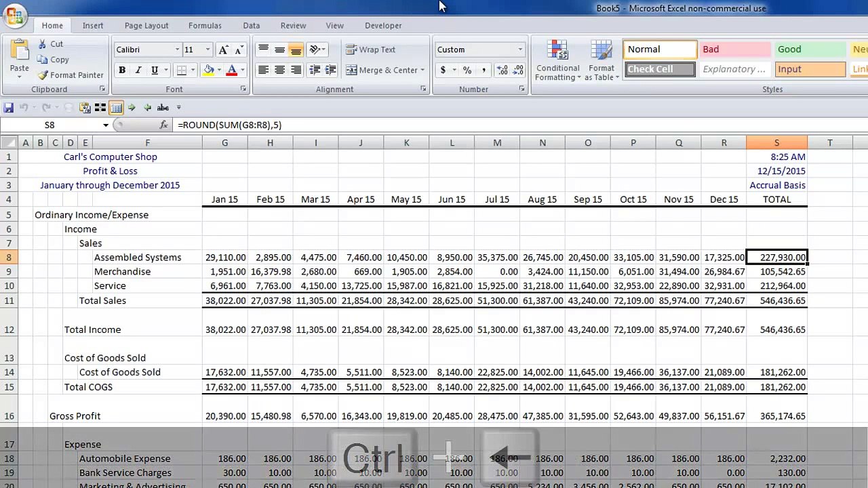Click the Office button logo
This screenshot has height=488, width=868.
14,15
